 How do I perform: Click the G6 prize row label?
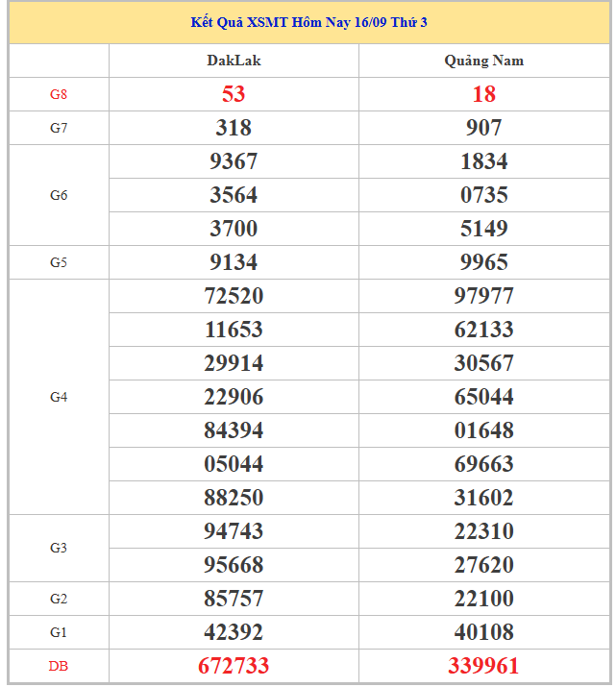point(59,195)
